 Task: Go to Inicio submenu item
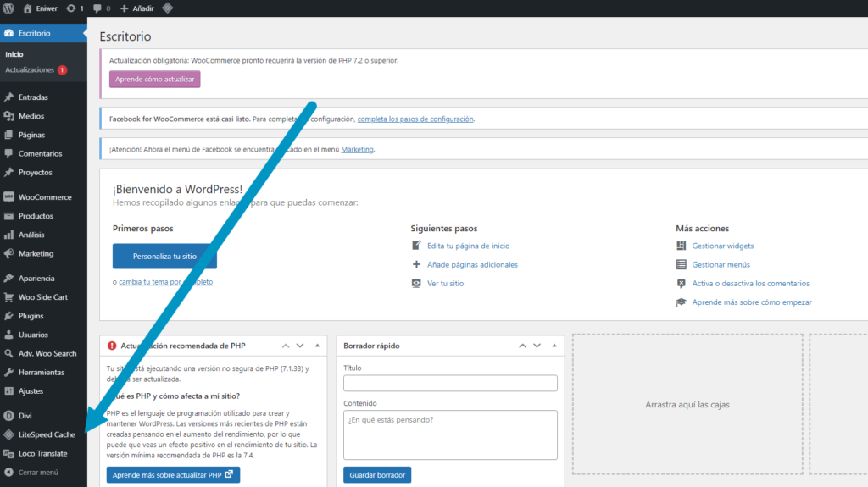[14, 54]
